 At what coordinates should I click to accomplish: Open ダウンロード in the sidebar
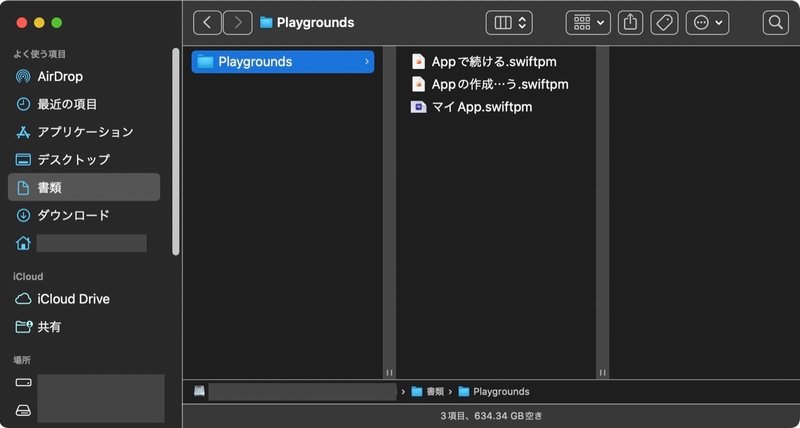click(x=84, y=215)
